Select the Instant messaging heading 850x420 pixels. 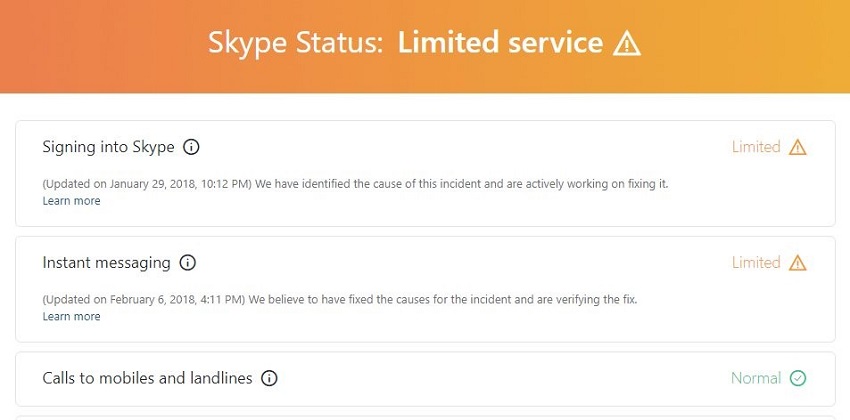pyautogui.click(x=106, y=263)
